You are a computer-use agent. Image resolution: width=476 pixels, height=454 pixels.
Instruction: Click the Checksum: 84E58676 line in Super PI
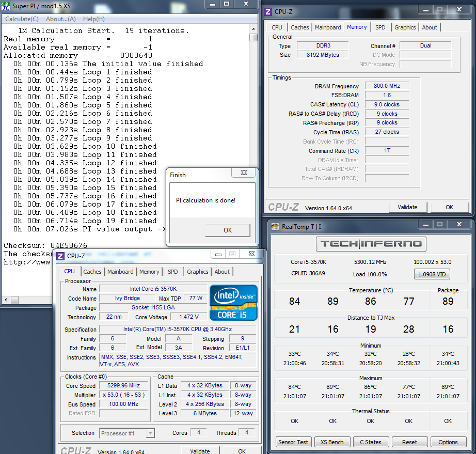45,245
